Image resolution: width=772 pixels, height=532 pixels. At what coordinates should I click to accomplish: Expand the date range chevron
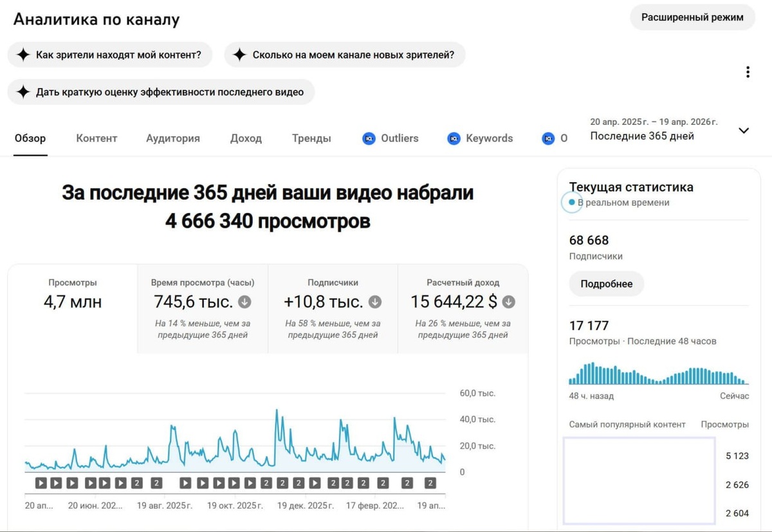[x=744, y=131]
